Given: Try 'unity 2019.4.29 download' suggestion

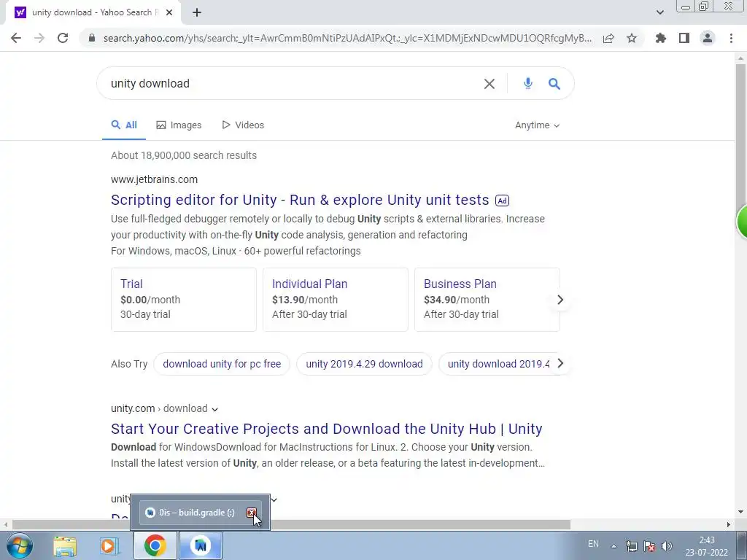Looking at the screenshot, I should click(x=365, y=364).
